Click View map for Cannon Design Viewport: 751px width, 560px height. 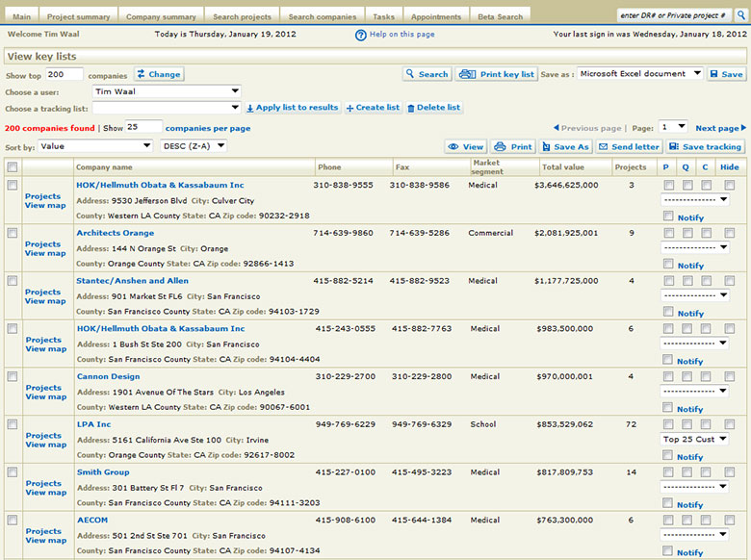click(x=46, y=396)
